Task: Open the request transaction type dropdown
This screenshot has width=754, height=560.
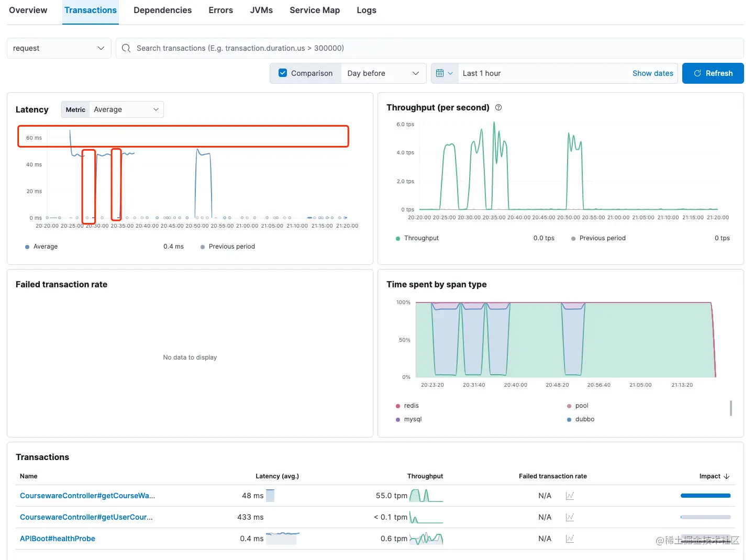Action: [59, 48]
